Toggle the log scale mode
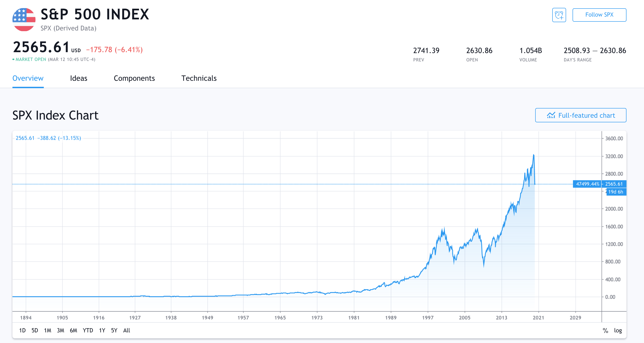Viewport: 644px width, 343px height. coord(618,330)
